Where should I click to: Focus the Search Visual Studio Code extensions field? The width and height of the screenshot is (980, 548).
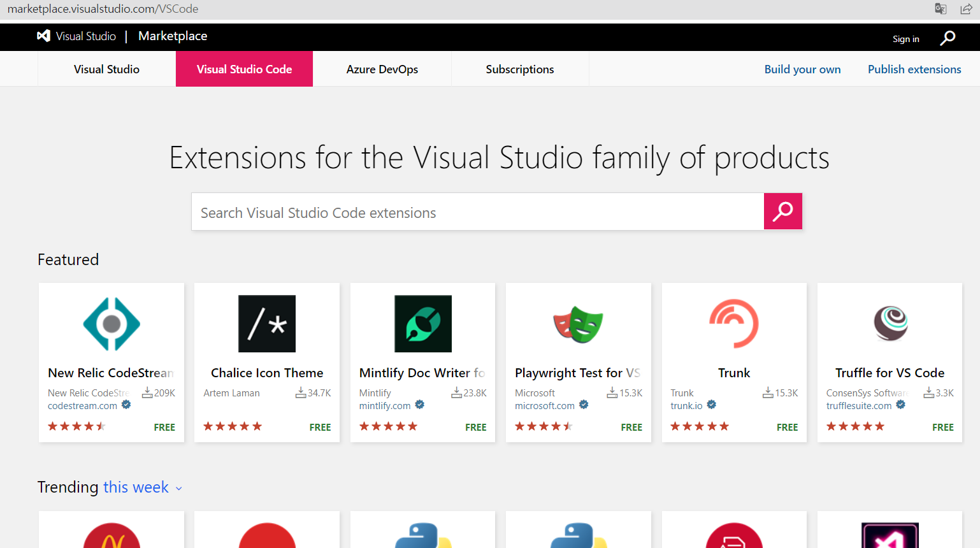pyautogui.click(x=478, y=212)
